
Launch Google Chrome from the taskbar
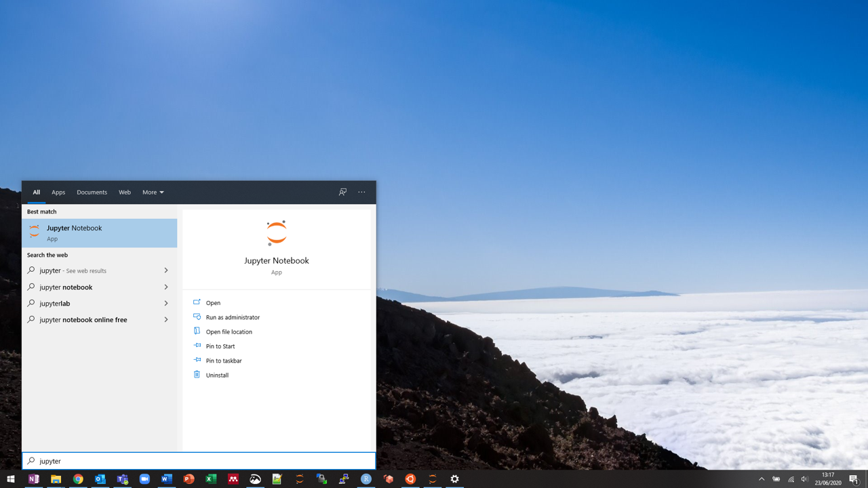pyautogui.click(x=78, y=479)
